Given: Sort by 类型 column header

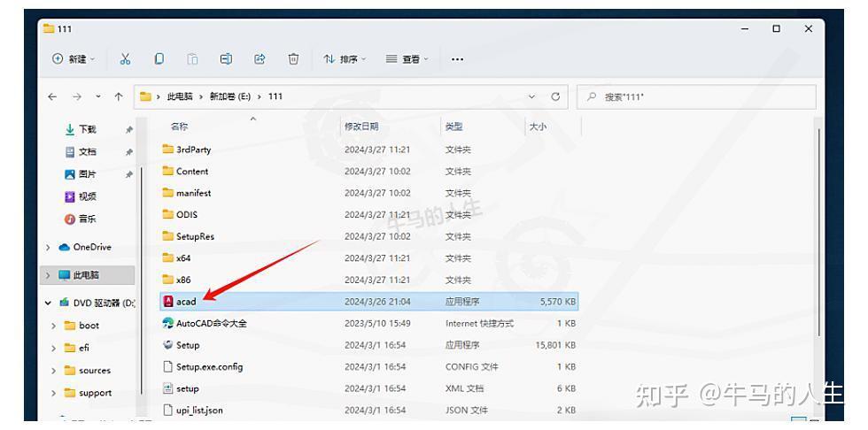Looking at the screenshot, I should pos(453,127).
